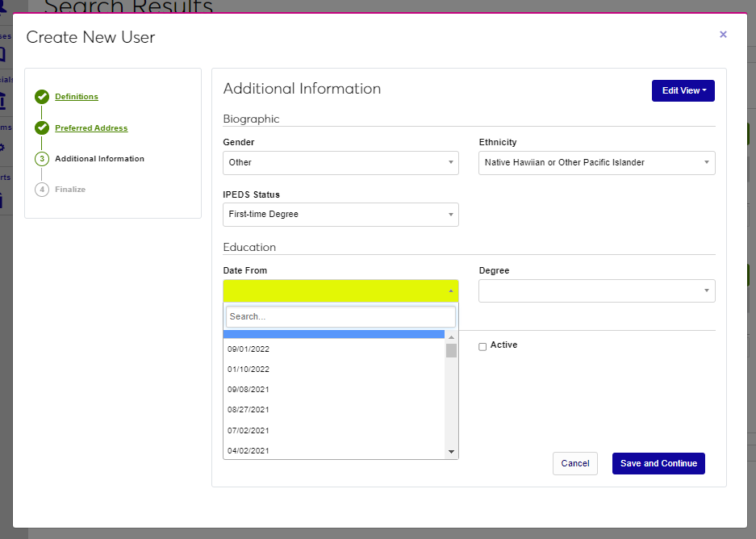Image resolution: width=756 pixels, height=539 pixels.
Task: Click the checkmark icon beside Preferred Address
Action: click(x=42, y=127)
